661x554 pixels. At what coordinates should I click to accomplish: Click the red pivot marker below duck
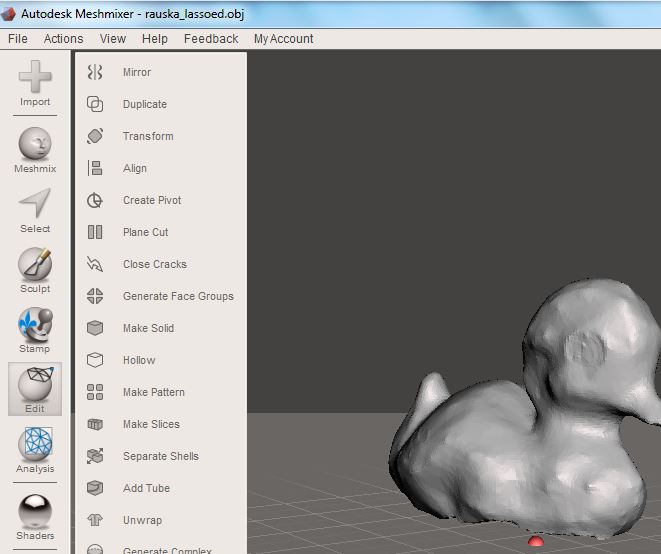(536, 541)
